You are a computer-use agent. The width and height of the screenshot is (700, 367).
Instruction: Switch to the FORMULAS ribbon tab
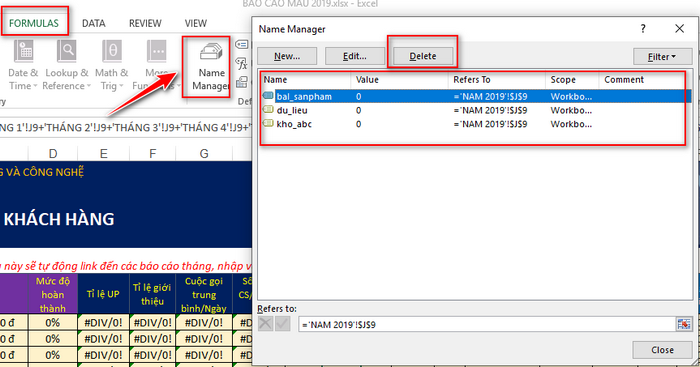point(34,23)
